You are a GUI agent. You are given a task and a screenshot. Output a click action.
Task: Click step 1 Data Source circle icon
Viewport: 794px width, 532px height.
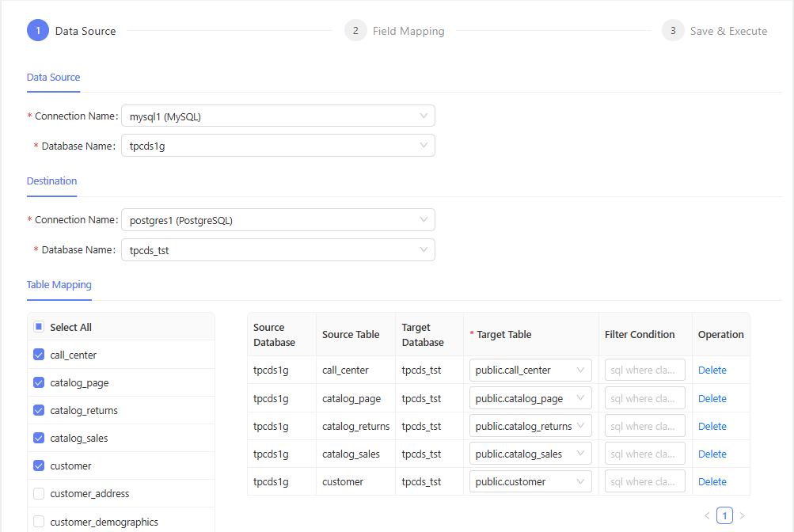pyautogui.click(x=38, y=31)
